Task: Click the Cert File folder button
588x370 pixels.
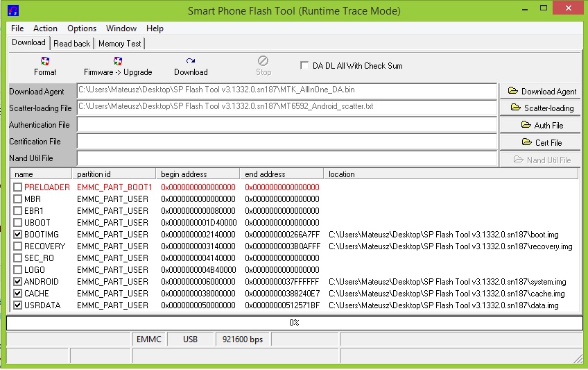Action: point(542,142)
